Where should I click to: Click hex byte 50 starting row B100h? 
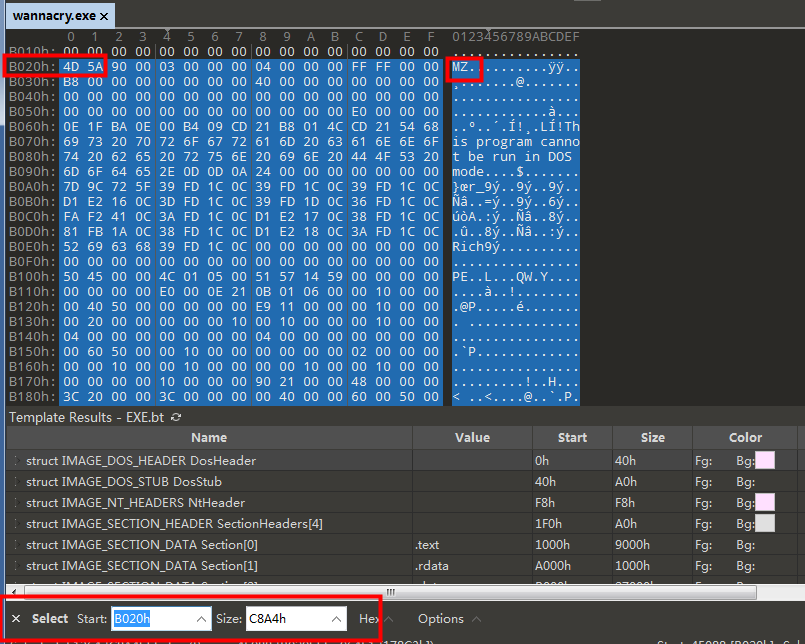point(71,277)
